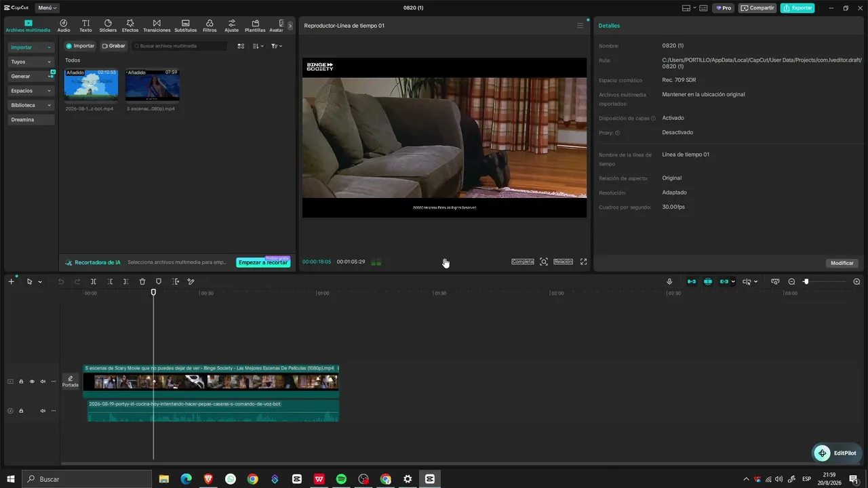
Task: Delete right of the playhead
Action: pyautogui.click(x=126, y=281)
